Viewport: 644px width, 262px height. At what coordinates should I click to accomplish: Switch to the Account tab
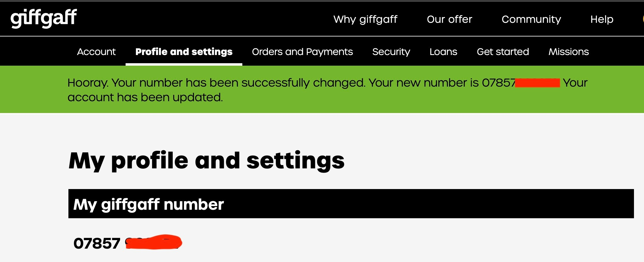pos(96,52)
